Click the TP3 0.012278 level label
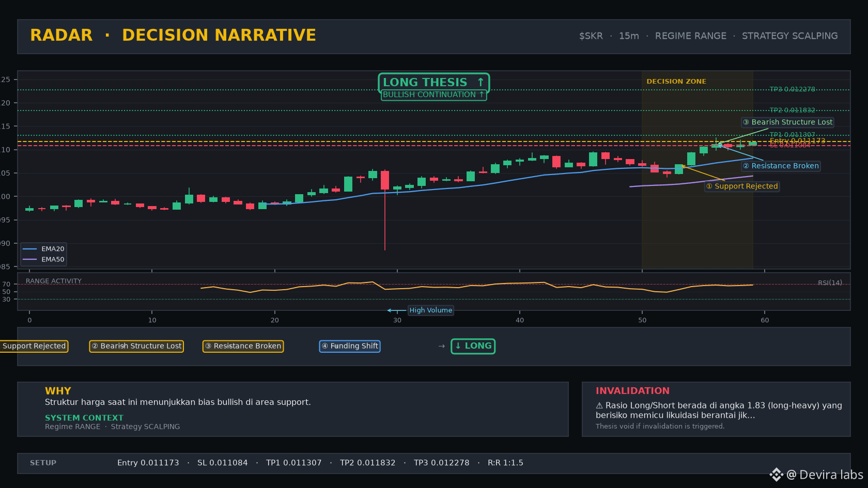This screenshot has width=868, height=488. [x=792, y=89]
